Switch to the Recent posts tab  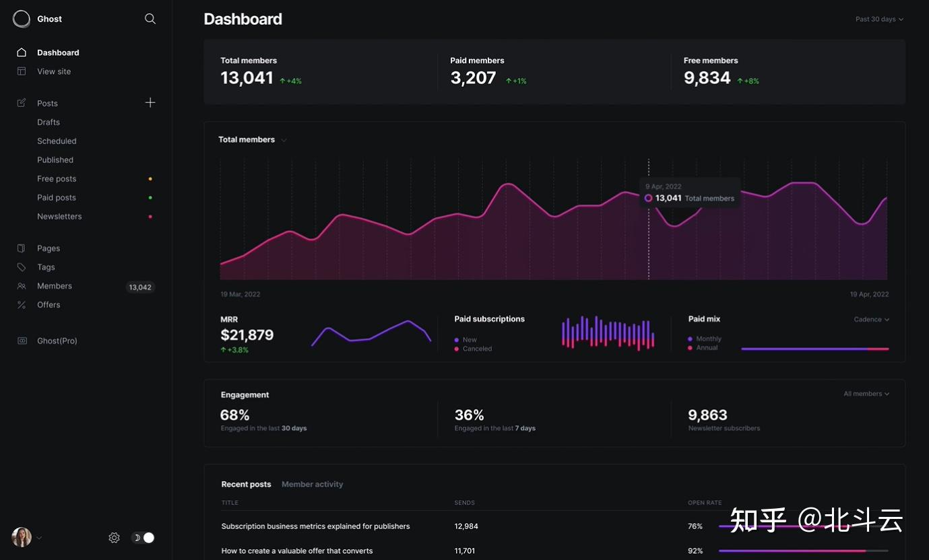[246, 485]
